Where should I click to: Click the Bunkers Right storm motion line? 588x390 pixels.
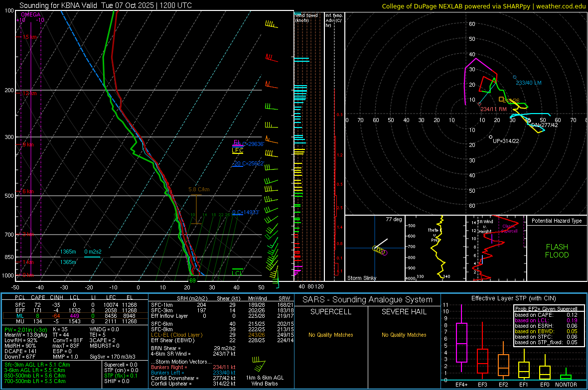[193, 367]
